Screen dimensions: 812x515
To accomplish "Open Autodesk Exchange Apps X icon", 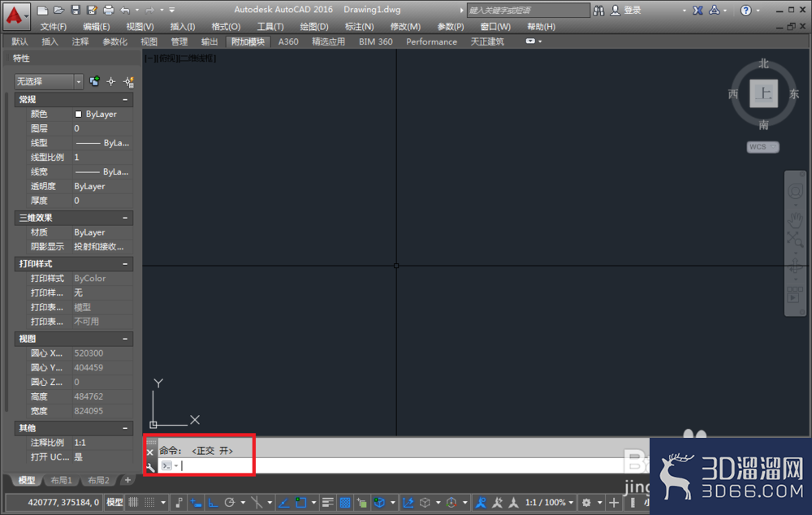I will [x=698, y=11].
